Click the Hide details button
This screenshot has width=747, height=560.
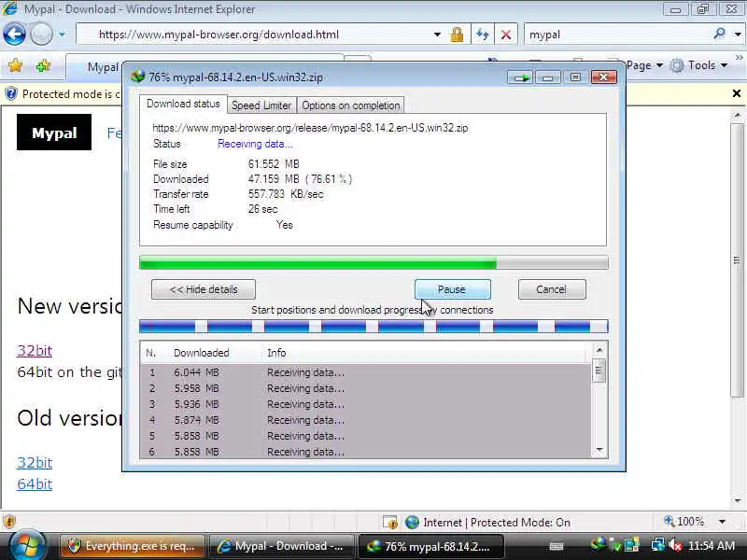click(204, 289)
